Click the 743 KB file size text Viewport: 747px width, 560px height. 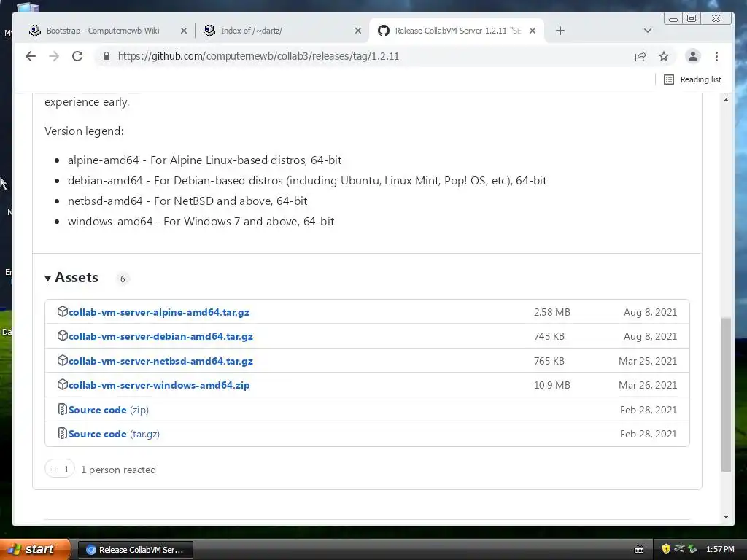tap(549, 336)
